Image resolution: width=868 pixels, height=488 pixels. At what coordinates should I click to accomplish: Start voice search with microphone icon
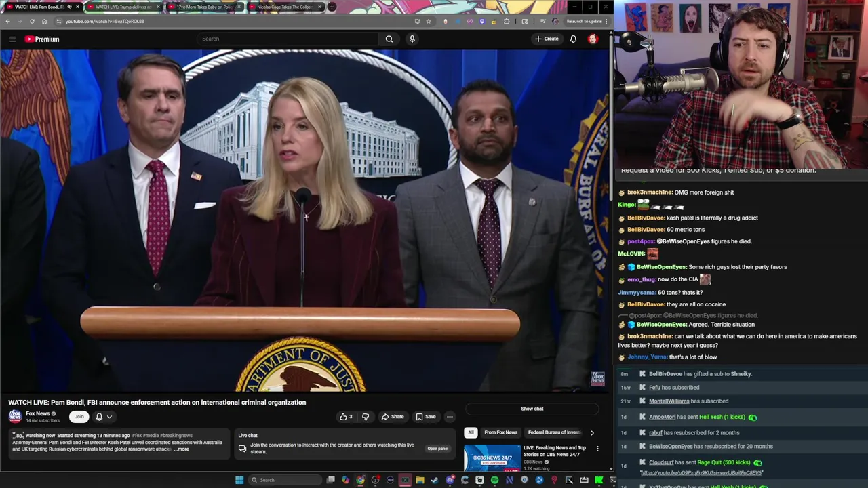pyautogui.click(x=412, y=39)
